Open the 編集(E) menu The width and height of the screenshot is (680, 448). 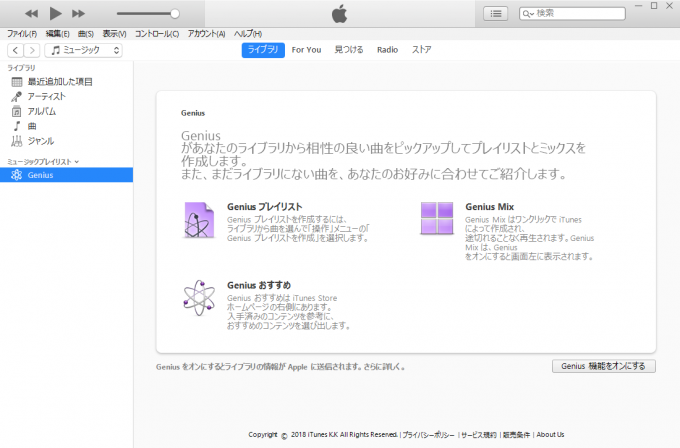pyautogui.click(x=58, y=34)
